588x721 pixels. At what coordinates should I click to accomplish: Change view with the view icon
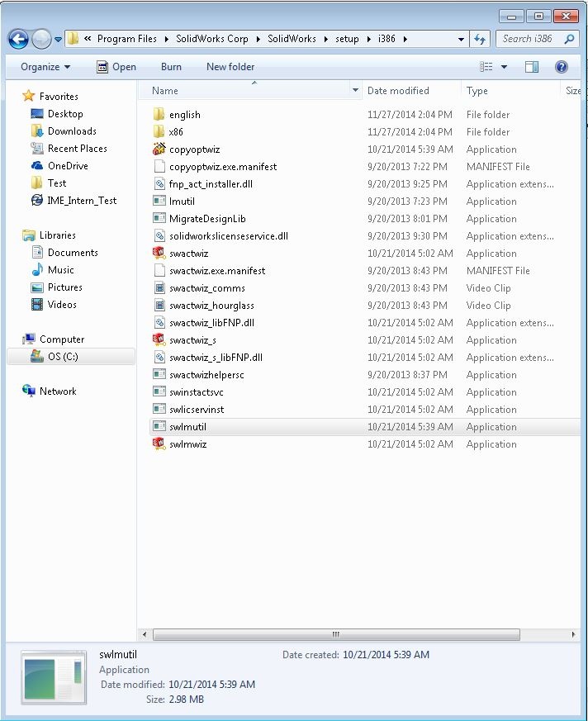[x=486, y=67]
